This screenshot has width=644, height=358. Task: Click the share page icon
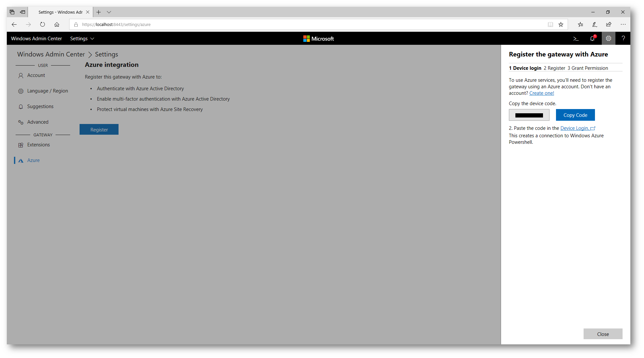(x=609, y=24)
